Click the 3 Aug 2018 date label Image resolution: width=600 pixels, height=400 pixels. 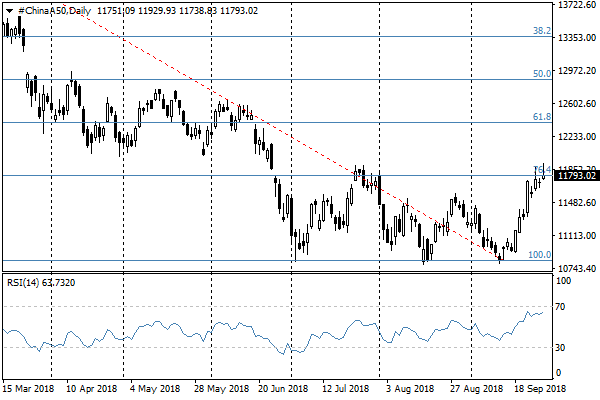pos(410,387)
